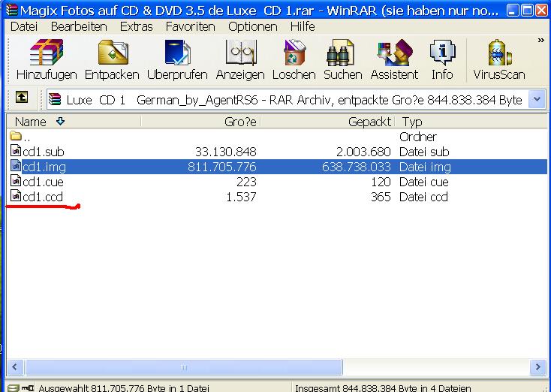Click the Suchen binoculars search icon

[x=339, y=53]
